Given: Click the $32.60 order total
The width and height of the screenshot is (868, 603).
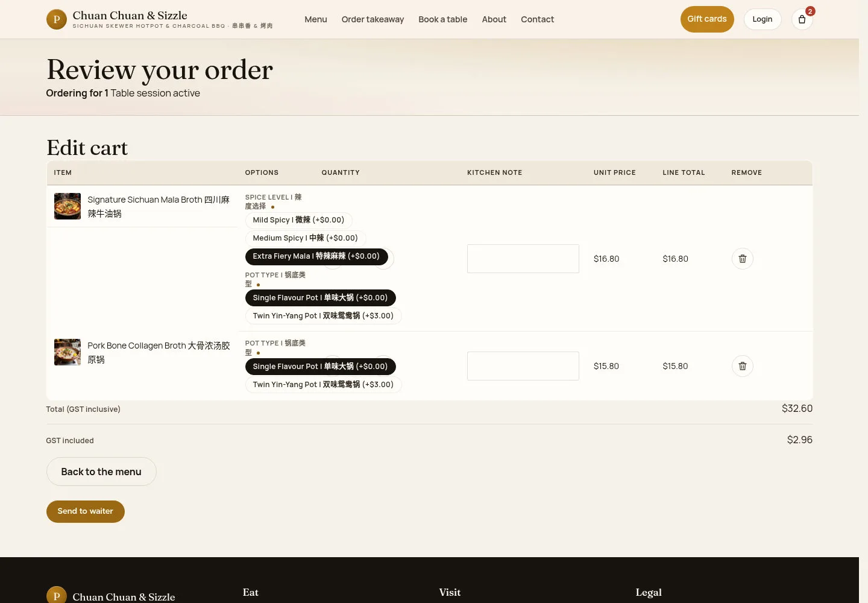Looking at the screenshot, I should tap(797, 408).
